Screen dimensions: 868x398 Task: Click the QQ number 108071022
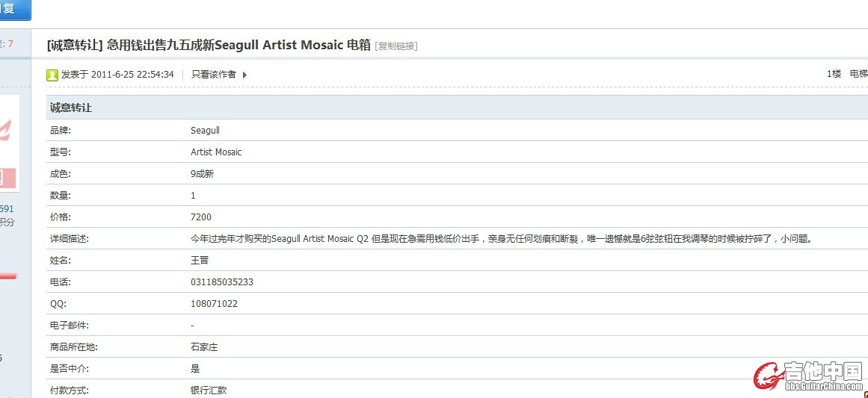[x=215, y=304]
